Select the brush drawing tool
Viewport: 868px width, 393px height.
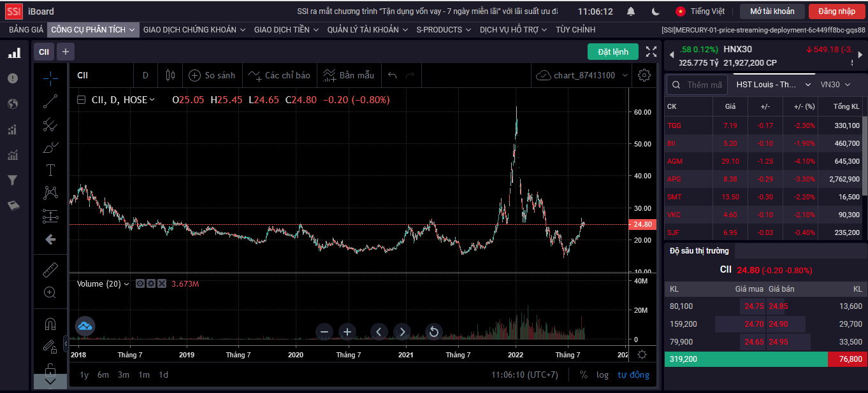[x=50, y=147]
